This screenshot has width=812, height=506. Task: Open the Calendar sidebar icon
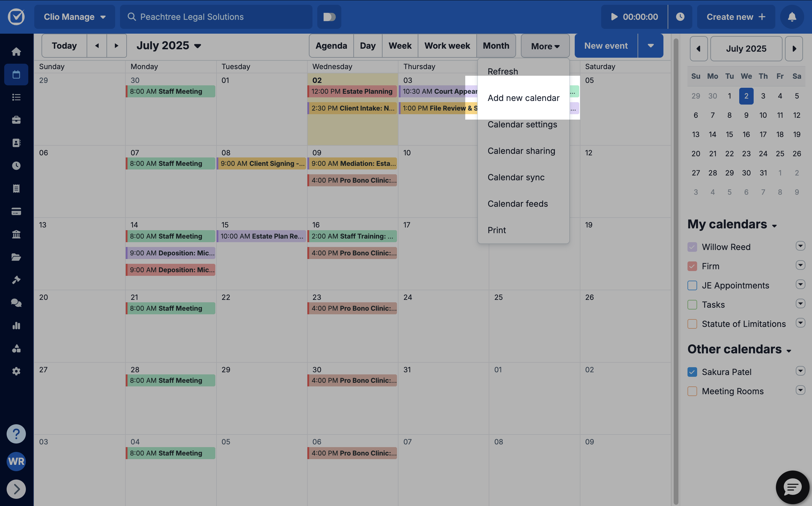pos(16,74)
